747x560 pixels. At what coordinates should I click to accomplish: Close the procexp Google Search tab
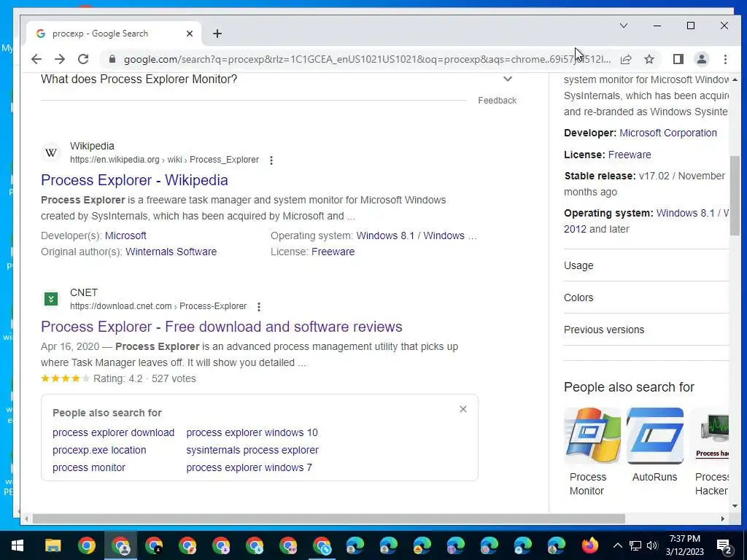tap(190, 34)
